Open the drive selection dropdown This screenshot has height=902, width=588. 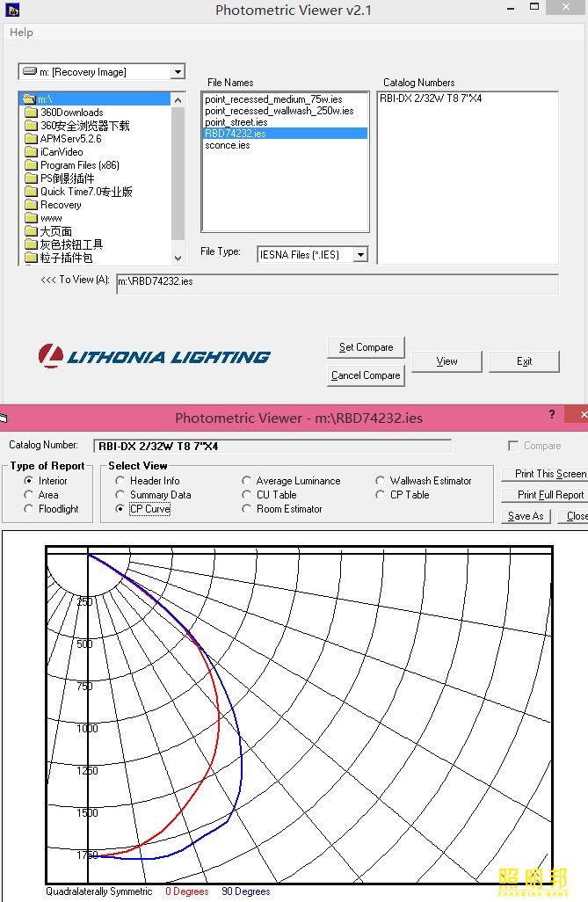pos(178,72)
